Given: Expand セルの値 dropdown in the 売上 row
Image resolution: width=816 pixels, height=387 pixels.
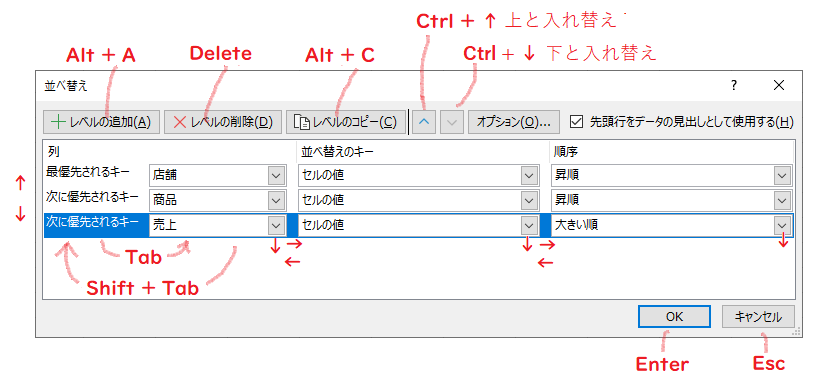Looking at the screenshot, I should (x=529, y=225).
